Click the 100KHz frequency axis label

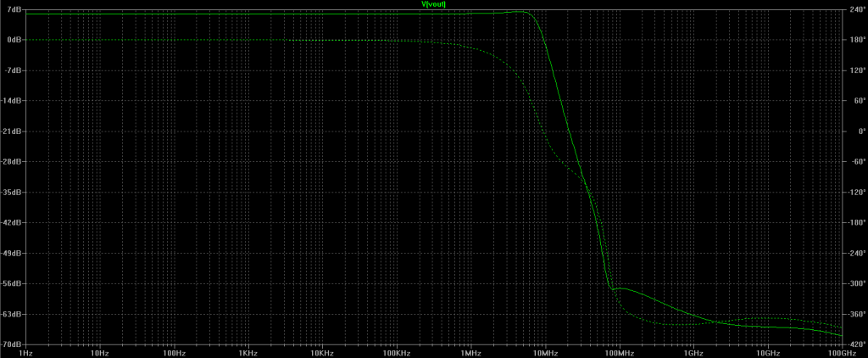pyautogui.click(x=397, y=353)
